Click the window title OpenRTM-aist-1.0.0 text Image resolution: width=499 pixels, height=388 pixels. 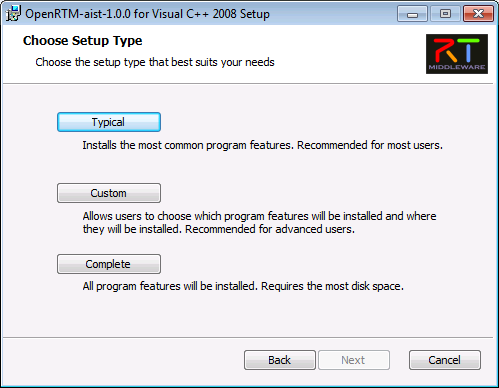(x=78, y=14)
